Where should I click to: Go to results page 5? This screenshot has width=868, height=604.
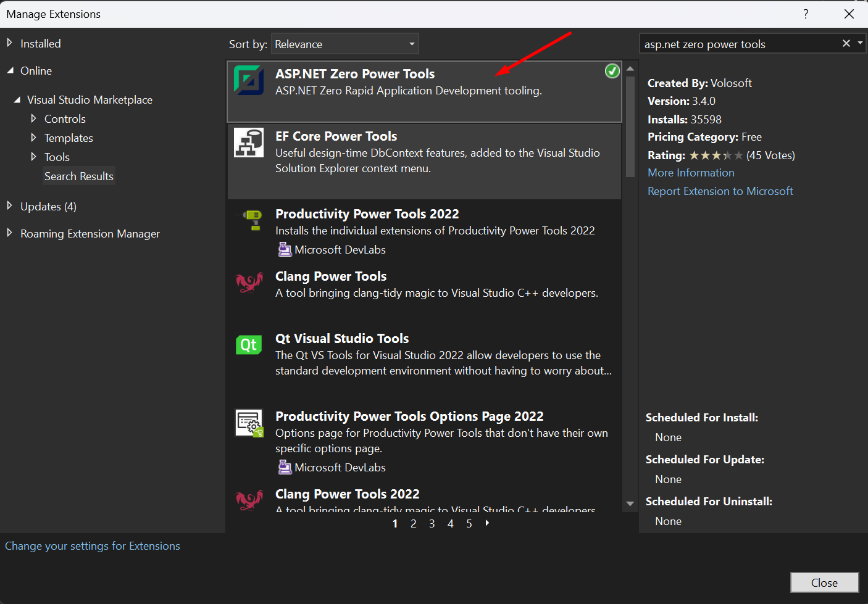pyautogui.click(x=469, y=524)
